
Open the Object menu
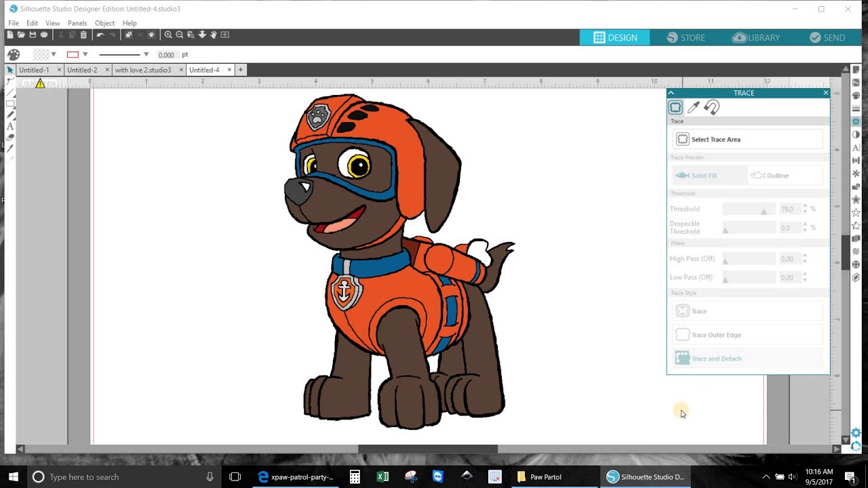pos(104,23)
